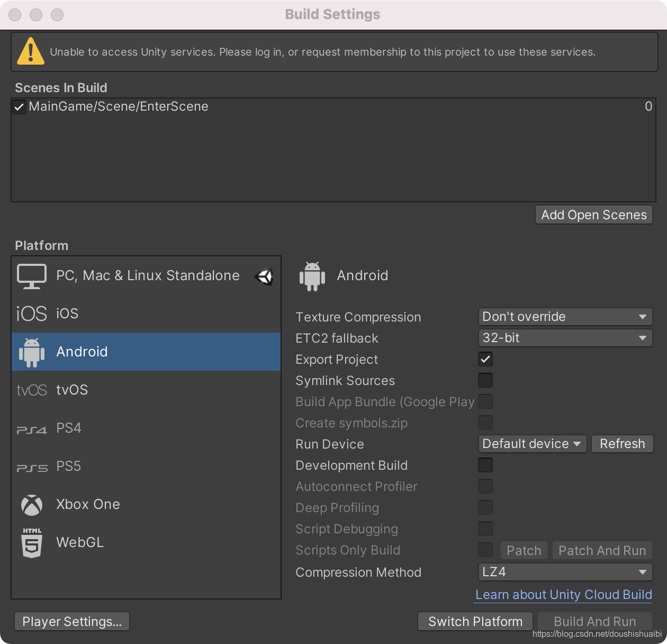Viewport: 667px width, 644px height.
Task: Change Compression Method via LZ4 dropdown
Action: (564, 572)
